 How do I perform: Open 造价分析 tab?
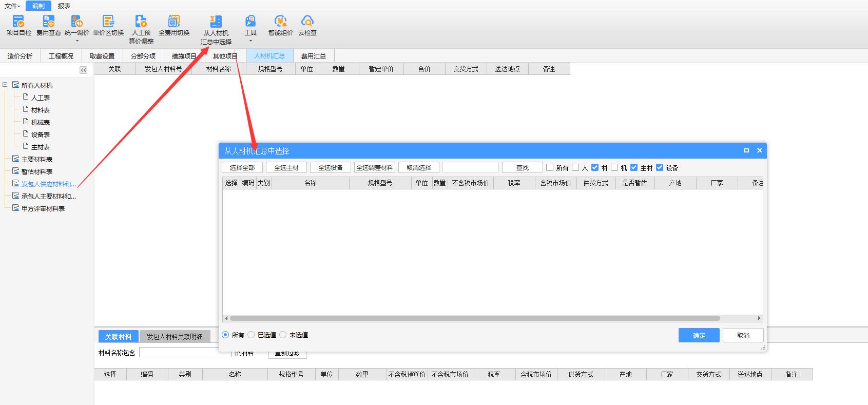point(20,56)
